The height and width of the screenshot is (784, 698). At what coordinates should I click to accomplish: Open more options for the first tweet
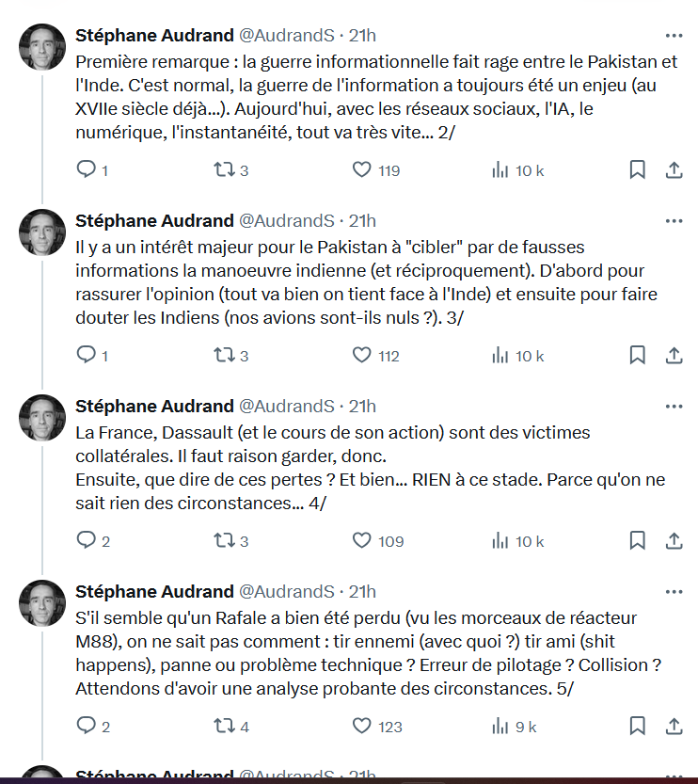(x=674, y=36)
